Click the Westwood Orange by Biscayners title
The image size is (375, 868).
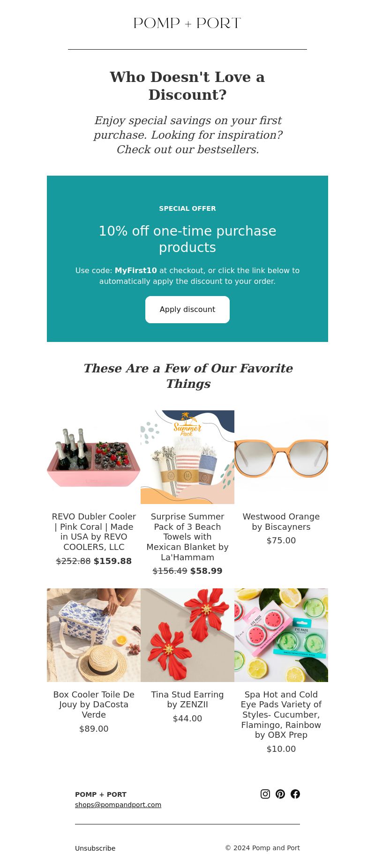[281, 521]
